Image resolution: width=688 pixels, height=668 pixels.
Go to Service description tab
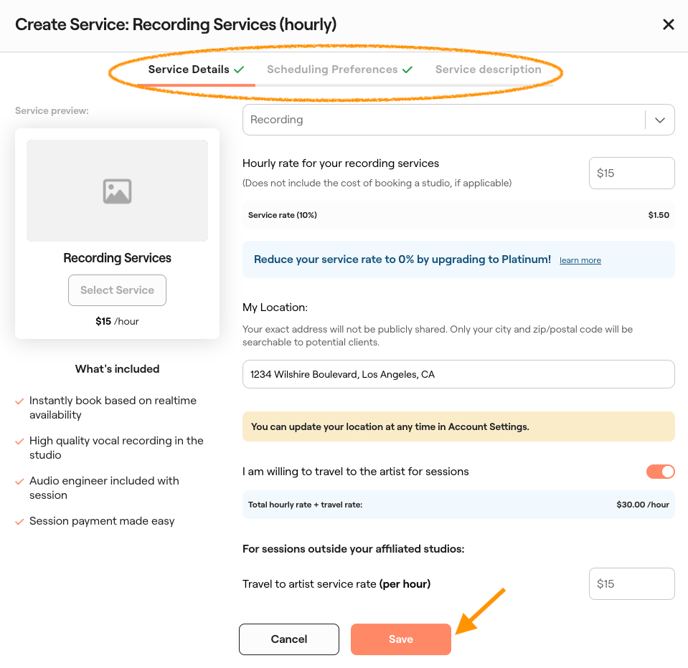coord(488,70)
